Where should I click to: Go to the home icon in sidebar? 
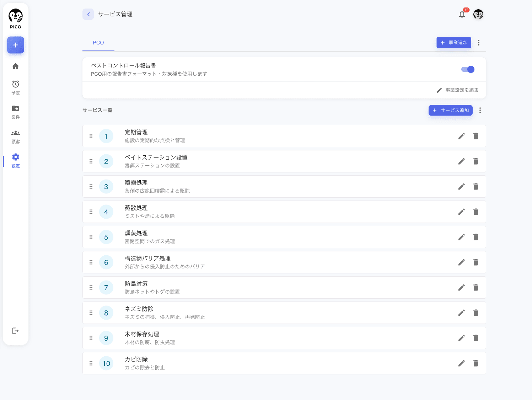click(x=16, y=66)
